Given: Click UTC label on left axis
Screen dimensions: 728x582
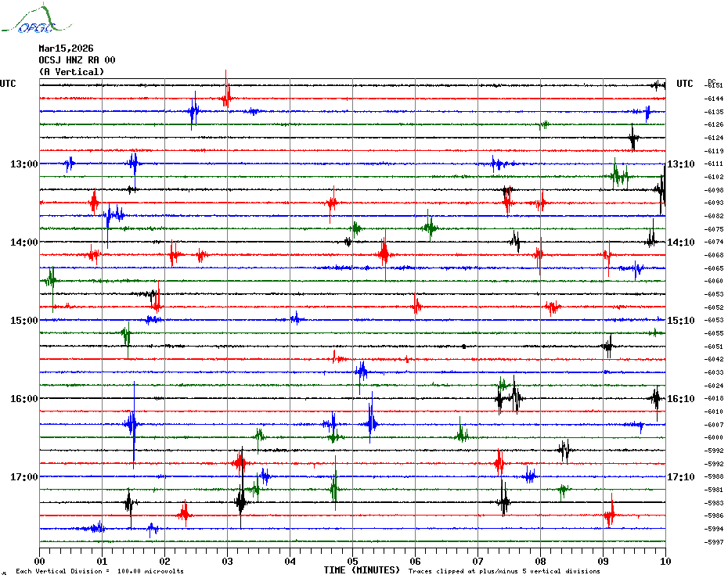Looking at the screenshot, I should 8,84.
